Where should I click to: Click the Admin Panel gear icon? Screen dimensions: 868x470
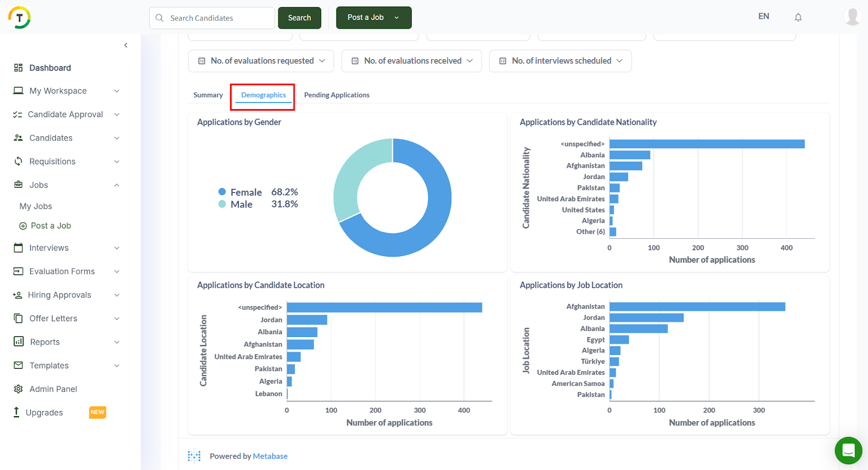click(x=18, y=389)
